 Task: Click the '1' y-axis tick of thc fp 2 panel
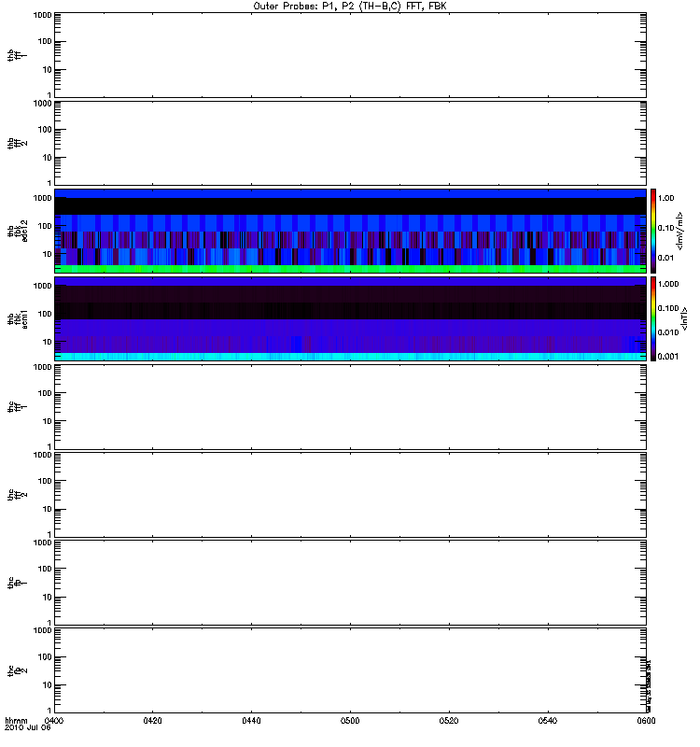pyautogui.click(x=49, y=711)
